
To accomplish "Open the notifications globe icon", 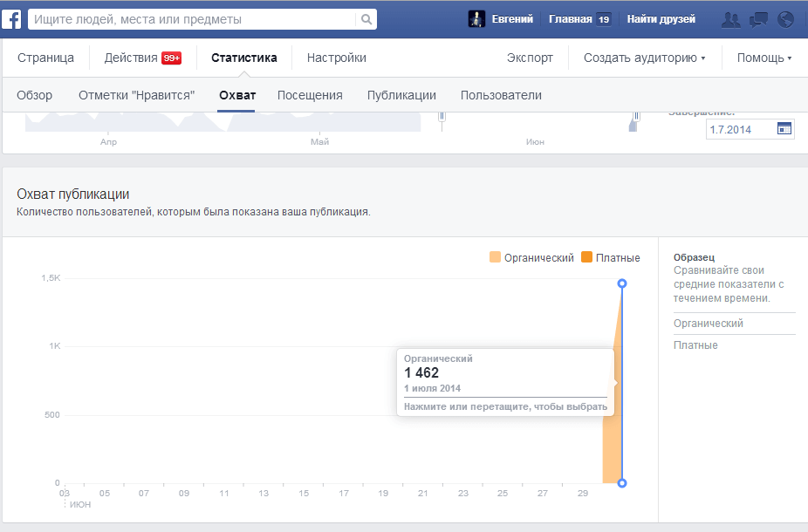I will [785, 19].
